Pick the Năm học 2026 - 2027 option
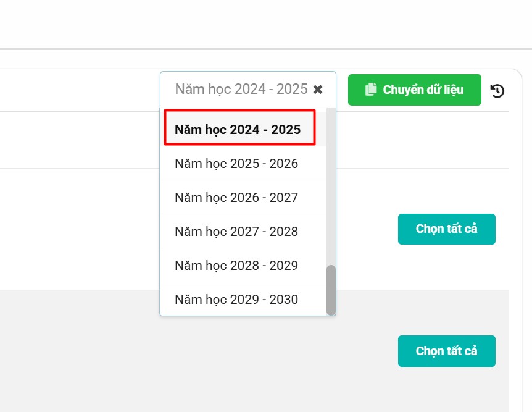 (236, 198)
